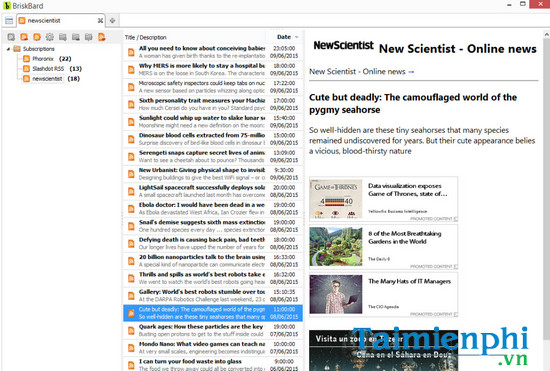Open article 'Why MERS is more likely to stay'
Image resolution: width=550 pixels, height=371 pixels.
coord(213,69)
